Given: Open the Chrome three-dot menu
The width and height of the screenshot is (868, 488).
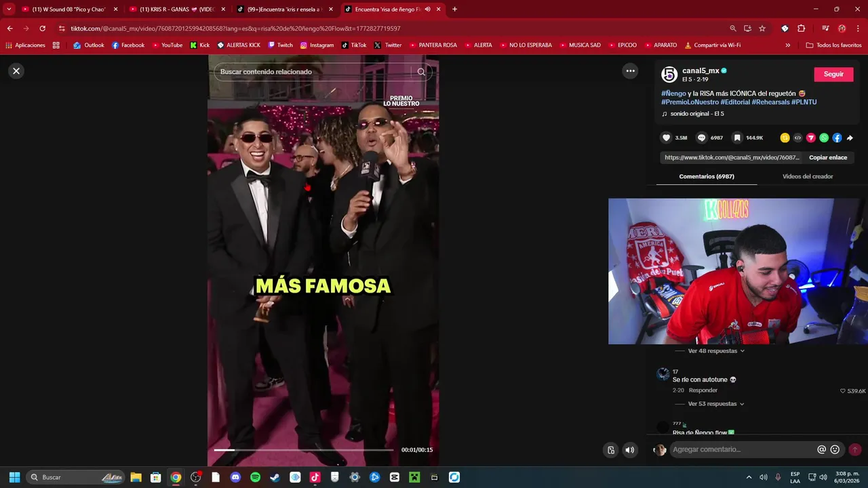Looking at the screenshot, I should 858,28.
